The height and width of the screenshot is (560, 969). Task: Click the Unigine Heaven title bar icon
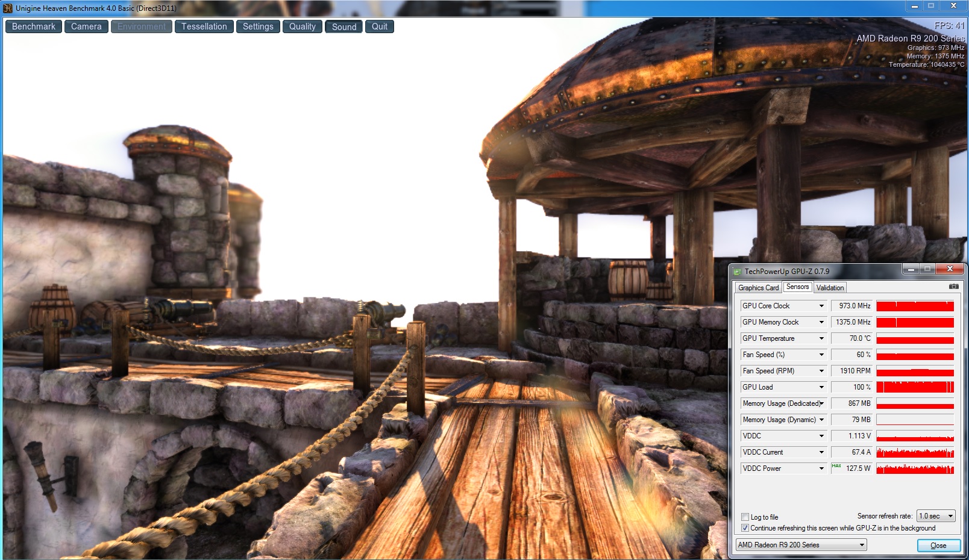point(8,8)
